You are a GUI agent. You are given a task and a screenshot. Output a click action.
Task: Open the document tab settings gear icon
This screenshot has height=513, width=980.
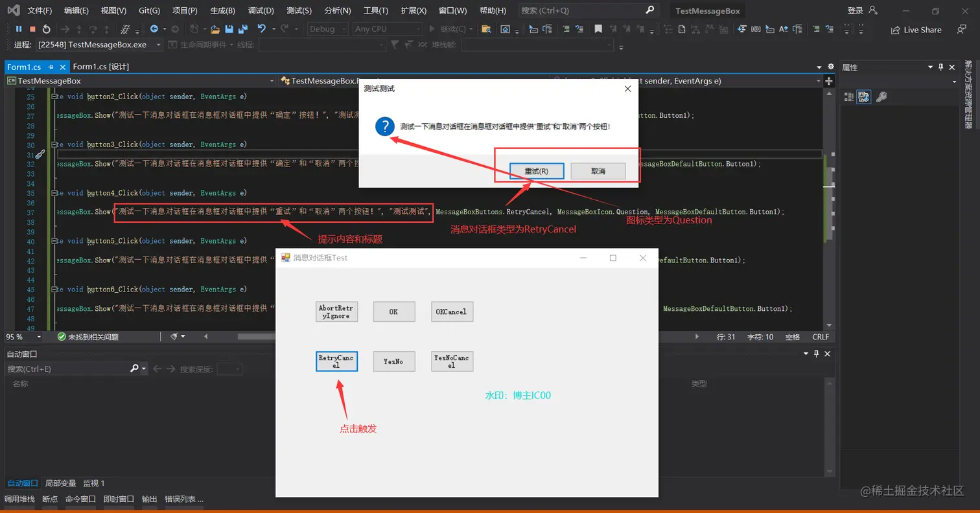831,67
